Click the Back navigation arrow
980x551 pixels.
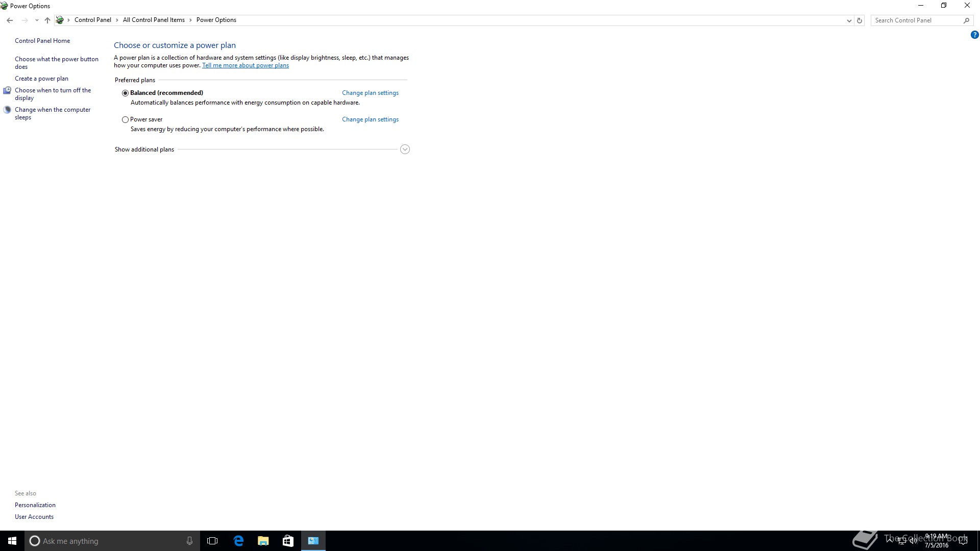tap(10, 20)
